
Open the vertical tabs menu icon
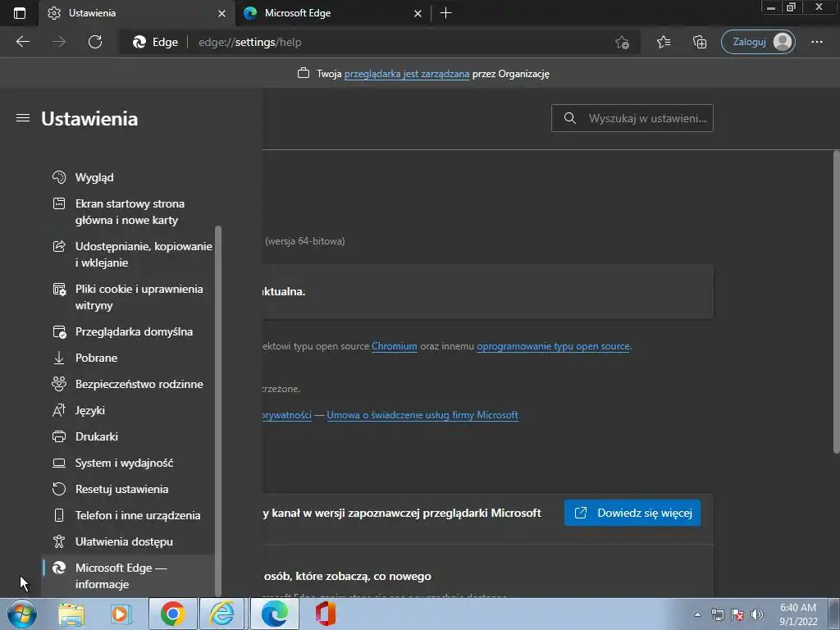click(20, 13)
